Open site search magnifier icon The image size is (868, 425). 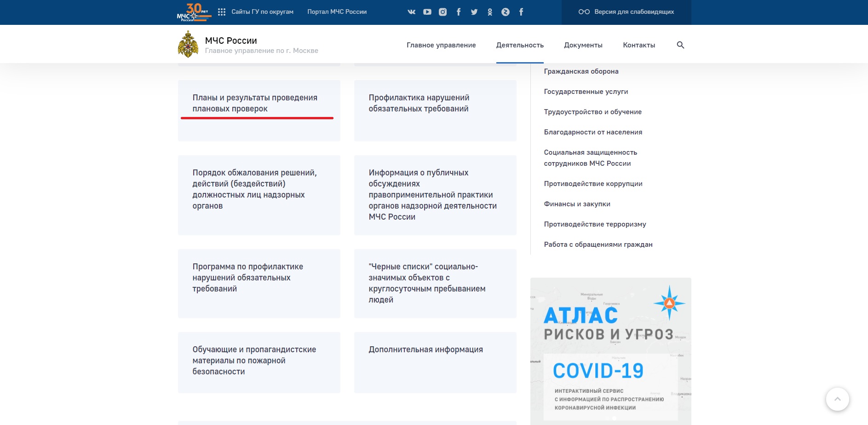681,45
